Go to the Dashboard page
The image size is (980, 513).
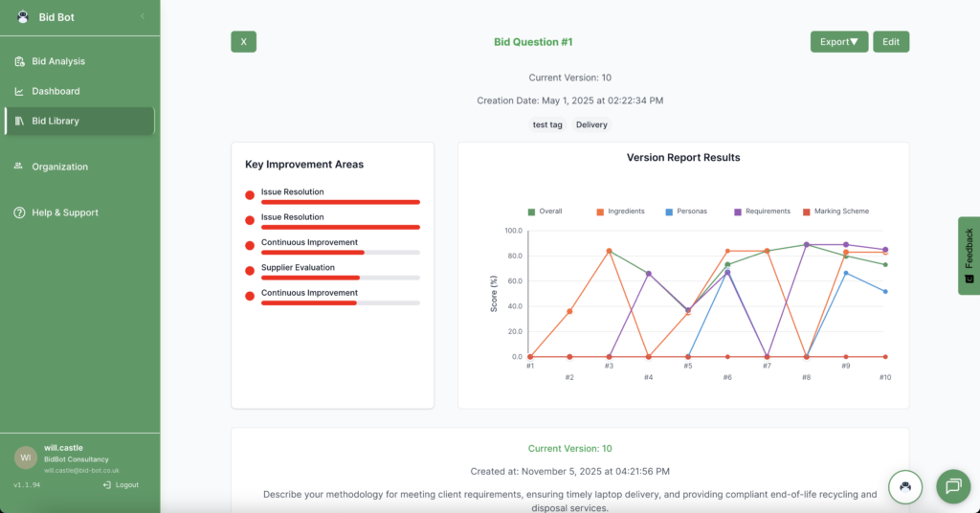[x=56, y=91]
